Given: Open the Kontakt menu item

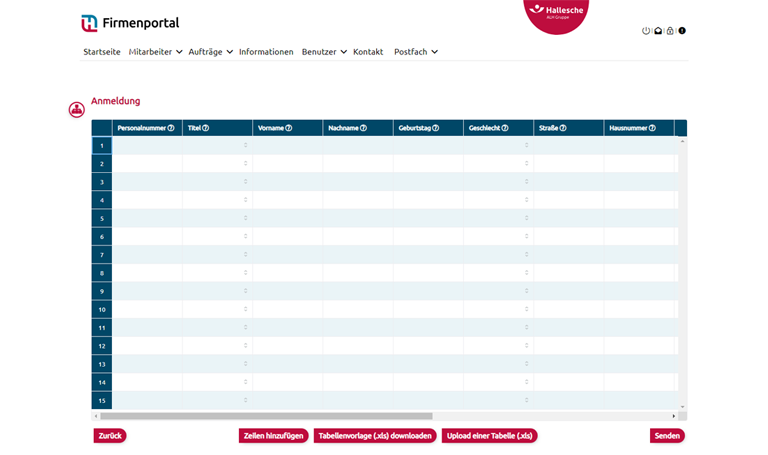Looking at the screenshot, I should pos(368,52).
